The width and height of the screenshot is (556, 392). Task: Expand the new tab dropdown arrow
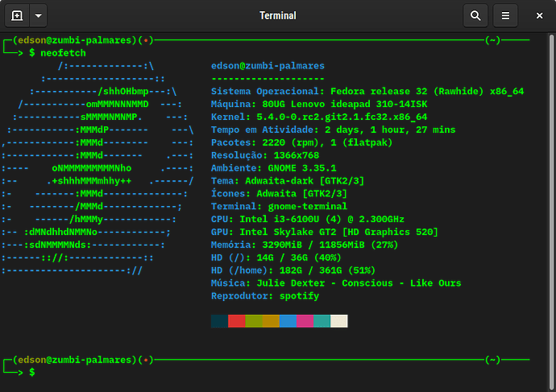(x=39, y=15)
